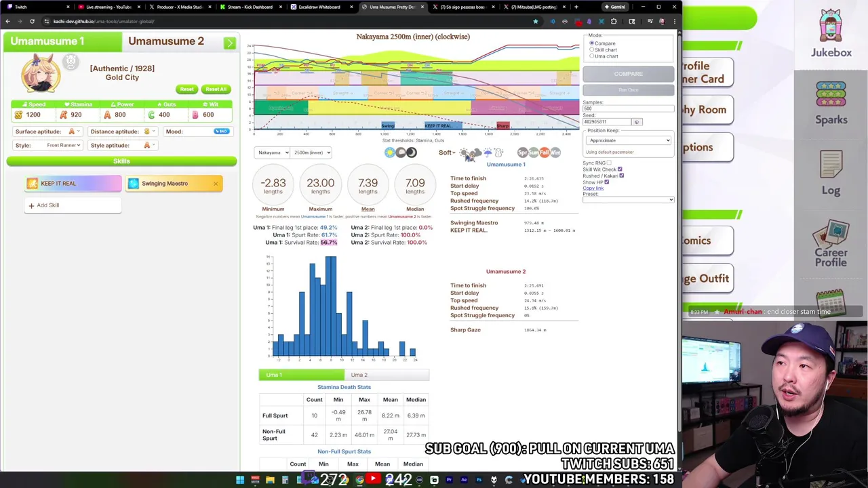Click Swing marker on race chart
Image resolution: width=868 pixels, height=488 pixels.
(x=388, y=126)
